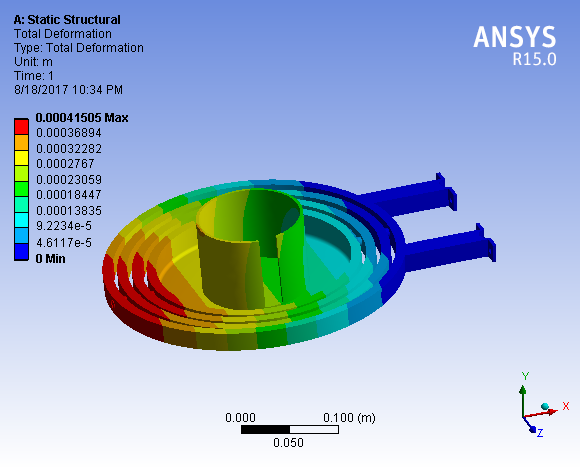The width and height of the screenshot is (580, 467).
Task: Select the '0.00041505 Max' legend value
Action: click(82, 118)
